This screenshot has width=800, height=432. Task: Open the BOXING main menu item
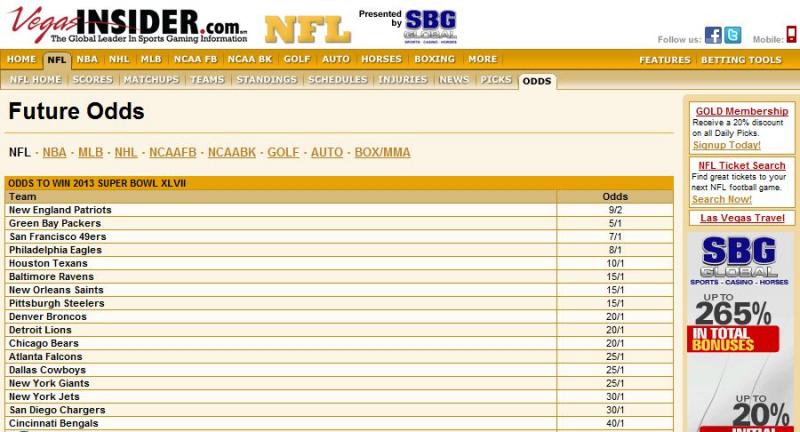tap(434, 59)
